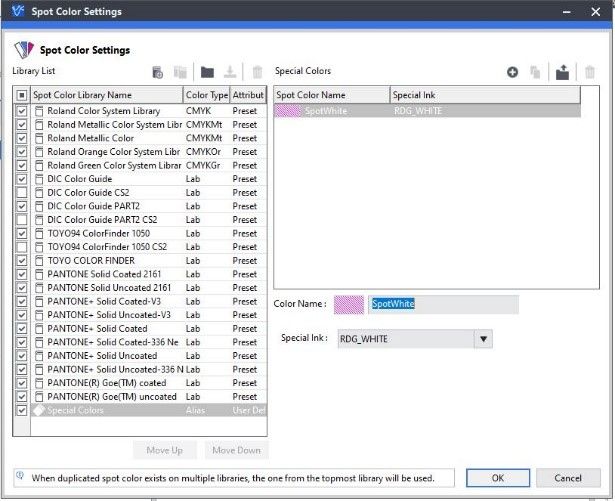Click the Spot Color Name column header

point(332,95)
